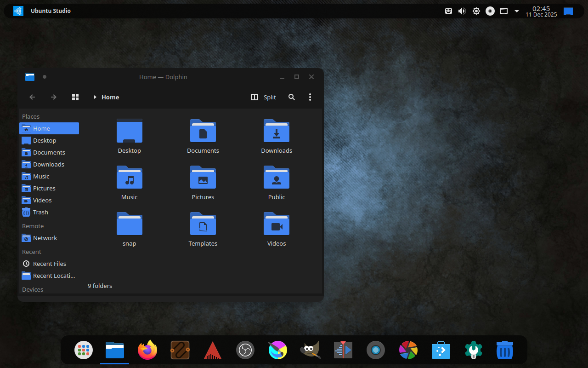The image size is (588, 368).
Task: Expand the breadcrumb chevron before Home
Action: tap(95, 97)
